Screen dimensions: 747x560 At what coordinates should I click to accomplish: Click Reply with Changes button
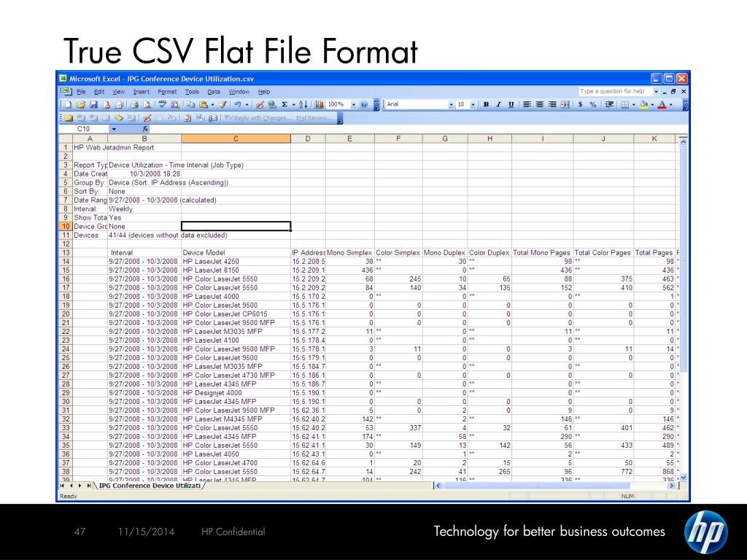tap(258, 117)
